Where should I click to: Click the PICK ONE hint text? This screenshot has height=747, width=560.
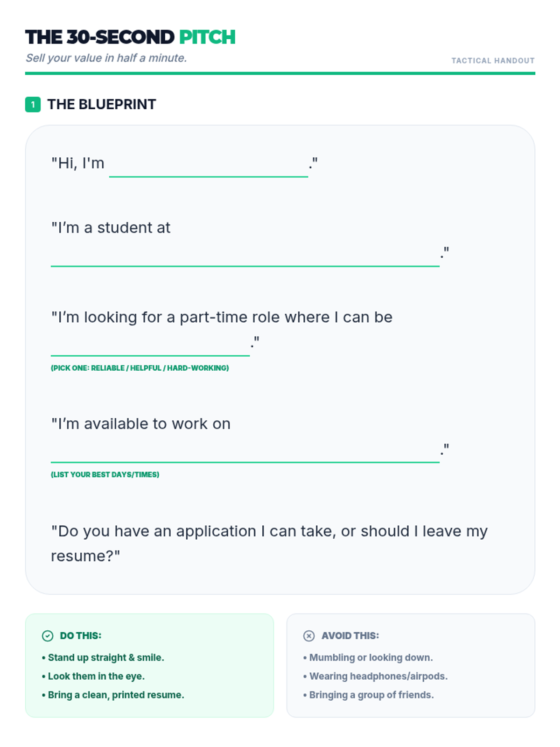click(140, 368)
